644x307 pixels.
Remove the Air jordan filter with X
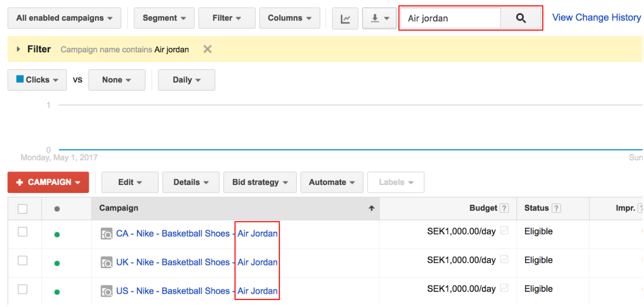coord(207,49)
